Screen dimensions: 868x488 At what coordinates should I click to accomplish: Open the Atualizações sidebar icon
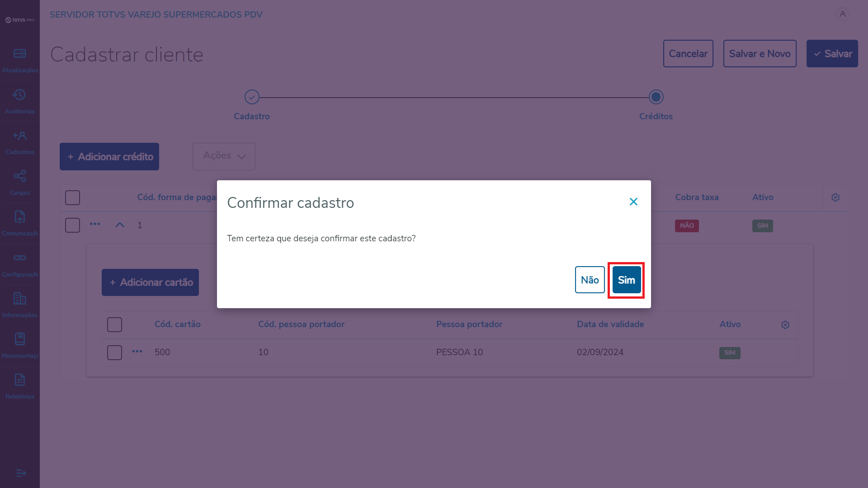pos(19,54)
